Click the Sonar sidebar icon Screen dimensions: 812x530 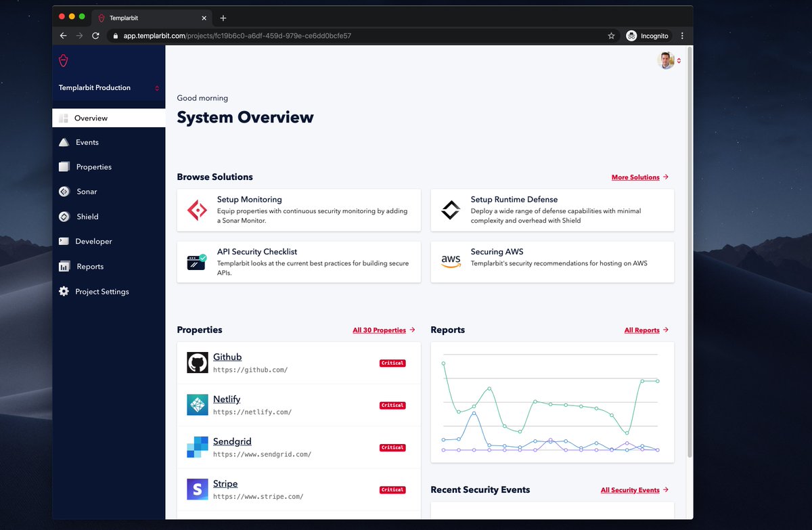pos(64,192)
